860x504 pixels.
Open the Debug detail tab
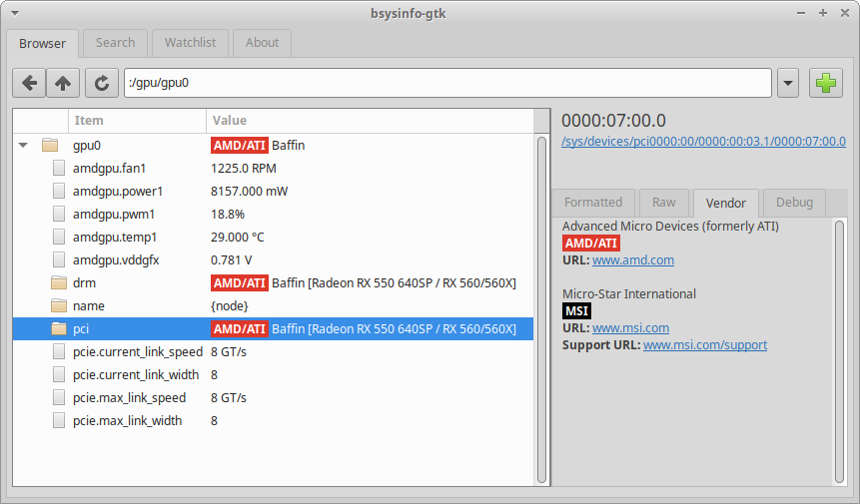point(794,203)
